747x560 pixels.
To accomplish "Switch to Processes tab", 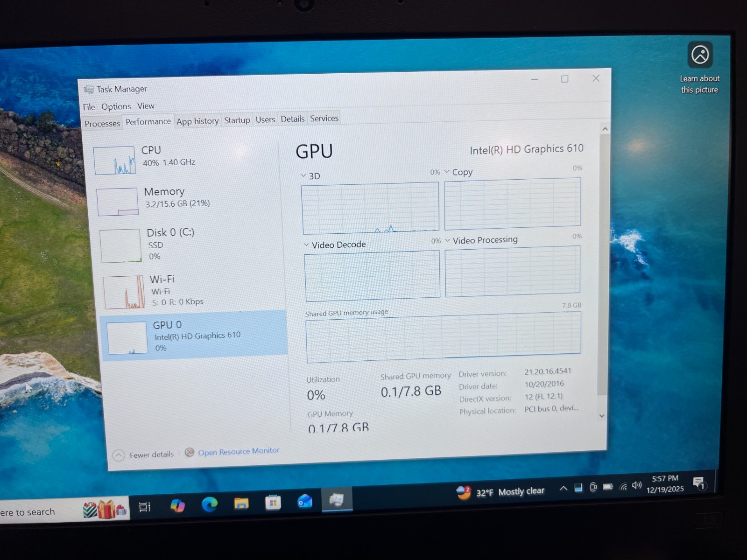I will 102,124.
